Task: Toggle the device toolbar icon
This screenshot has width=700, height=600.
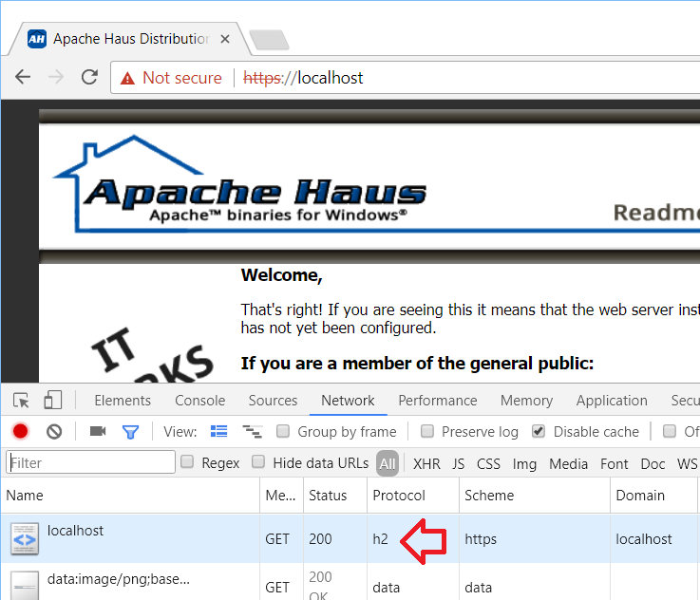Action: [53, 401]
